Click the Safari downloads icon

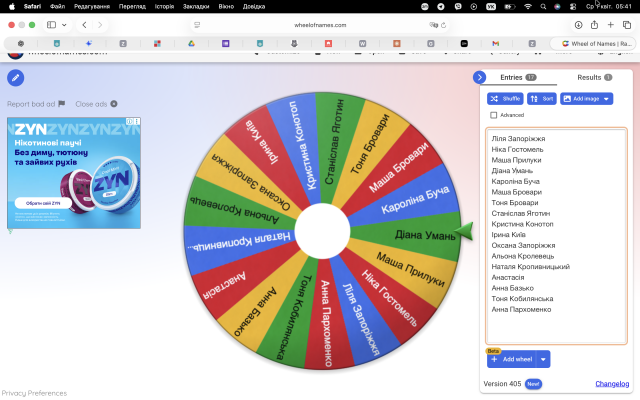click(x=578, y=24)
